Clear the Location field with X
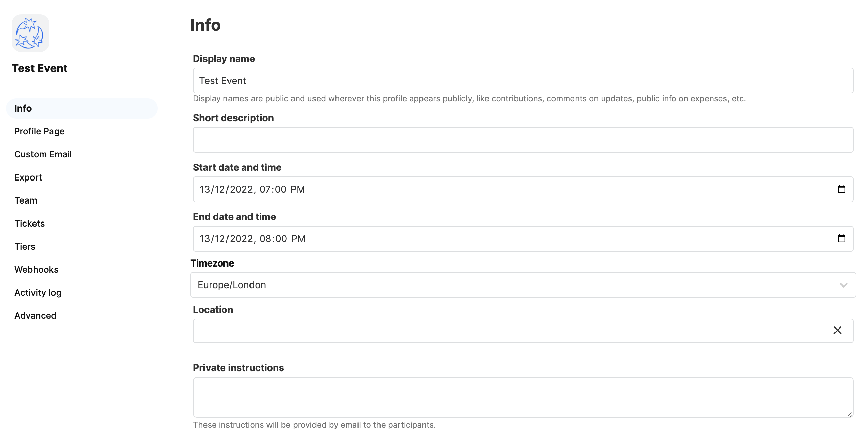 [x=837, y=331]
